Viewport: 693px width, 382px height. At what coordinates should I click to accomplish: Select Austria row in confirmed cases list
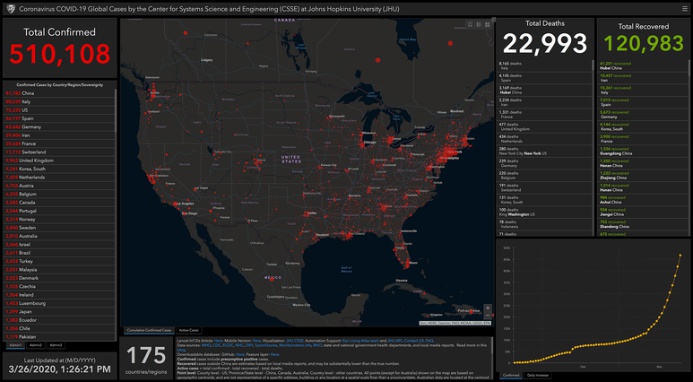59,186
